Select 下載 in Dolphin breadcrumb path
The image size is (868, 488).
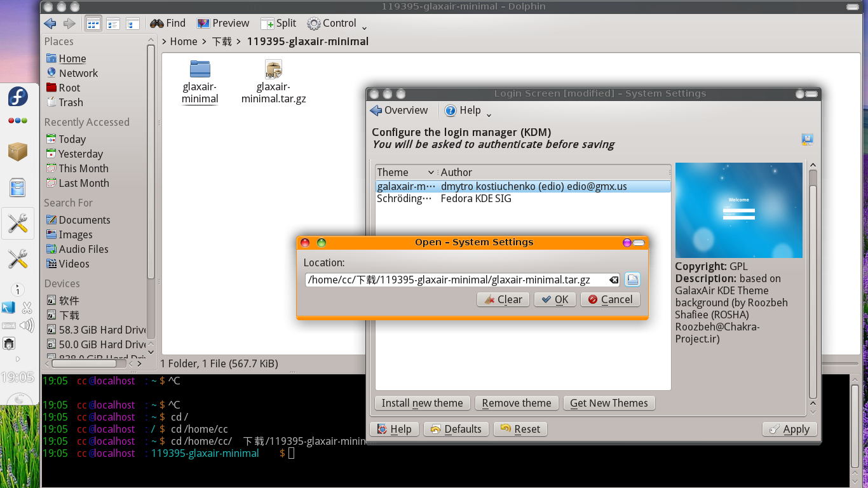coord(222,41)
